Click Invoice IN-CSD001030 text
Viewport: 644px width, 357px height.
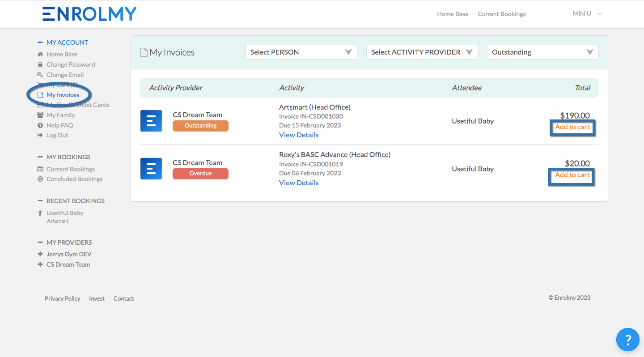pos(311,116)
